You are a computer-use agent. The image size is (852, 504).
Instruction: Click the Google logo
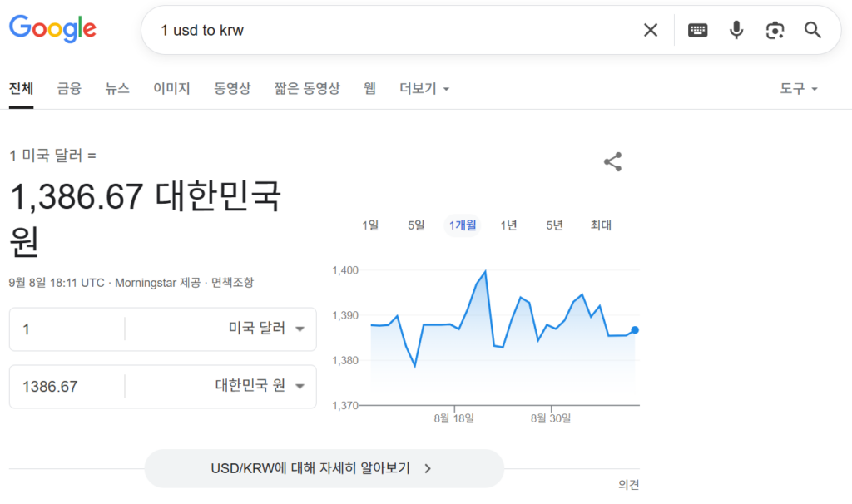click(52, 29)
